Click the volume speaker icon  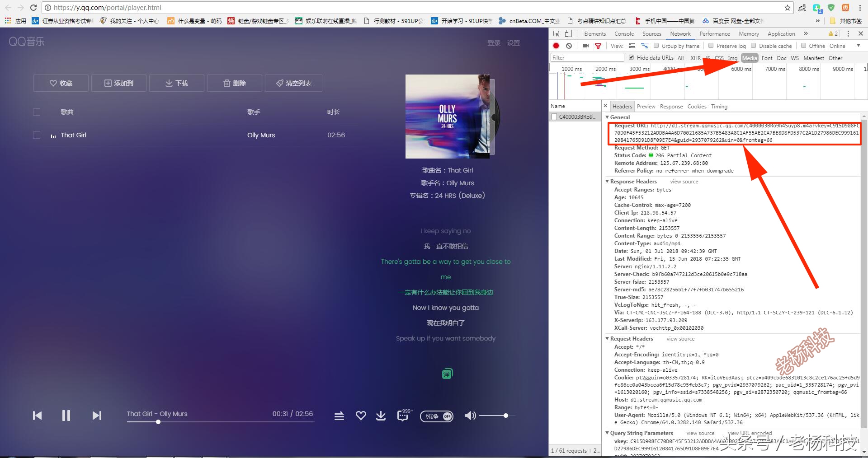click(470, 416)
